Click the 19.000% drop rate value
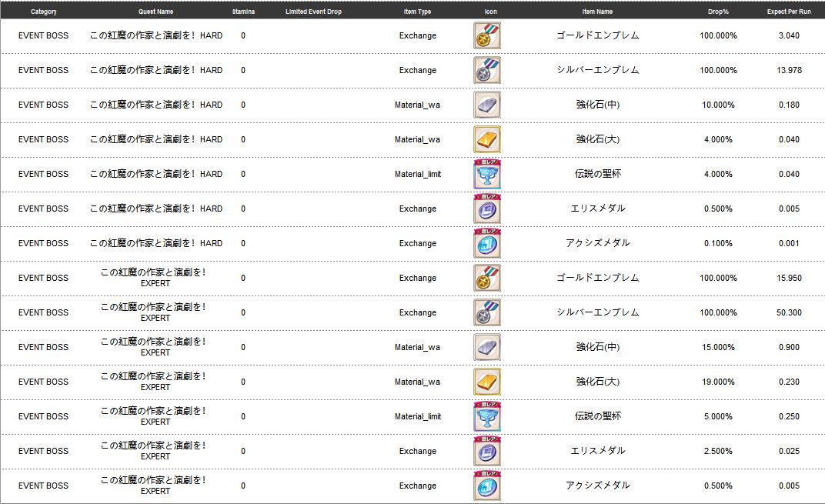 click(718, 382)
